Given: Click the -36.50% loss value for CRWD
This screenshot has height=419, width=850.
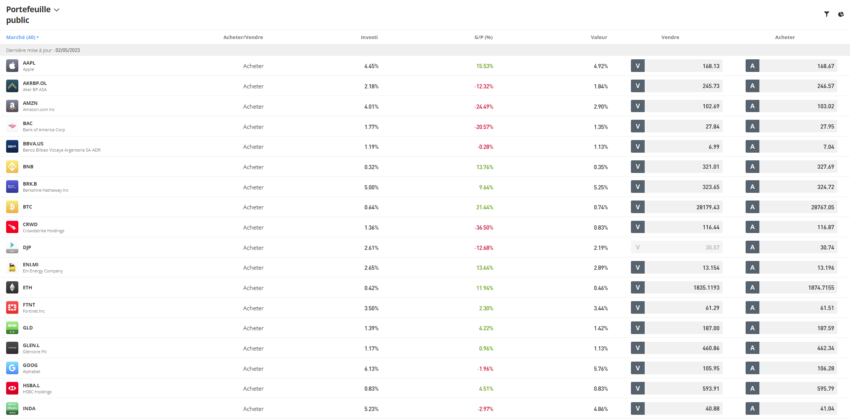Looking at the screenshot, I should [x=484, y=227].
